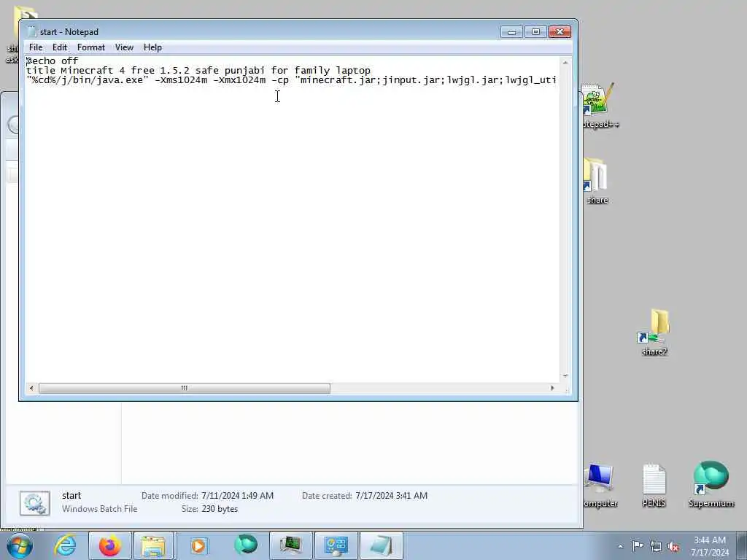Open the File menu in Notepad
747x560 pixels.
click(36, 47)
